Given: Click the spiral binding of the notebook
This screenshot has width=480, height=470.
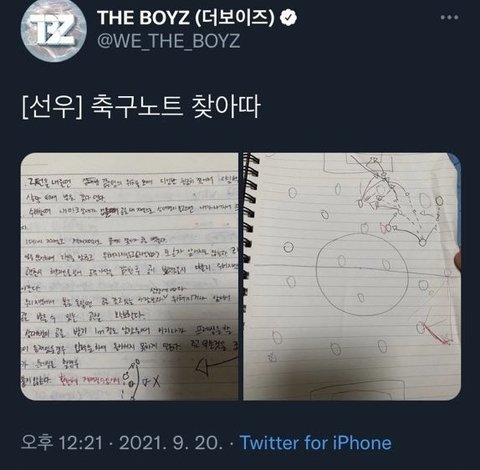Looking at the screenshot, I should [x=250, y=230].
